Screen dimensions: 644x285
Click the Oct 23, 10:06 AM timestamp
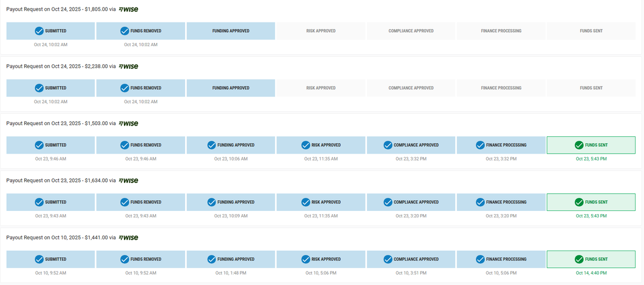coord(231,159)
